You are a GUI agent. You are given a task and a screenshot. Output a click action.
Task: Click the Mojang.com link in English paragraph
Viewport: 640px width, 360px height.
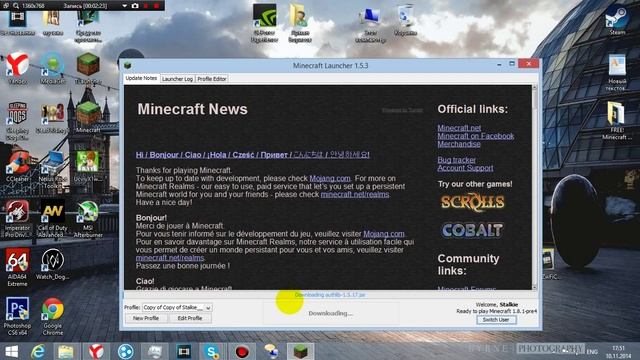[x=330, y=178]
